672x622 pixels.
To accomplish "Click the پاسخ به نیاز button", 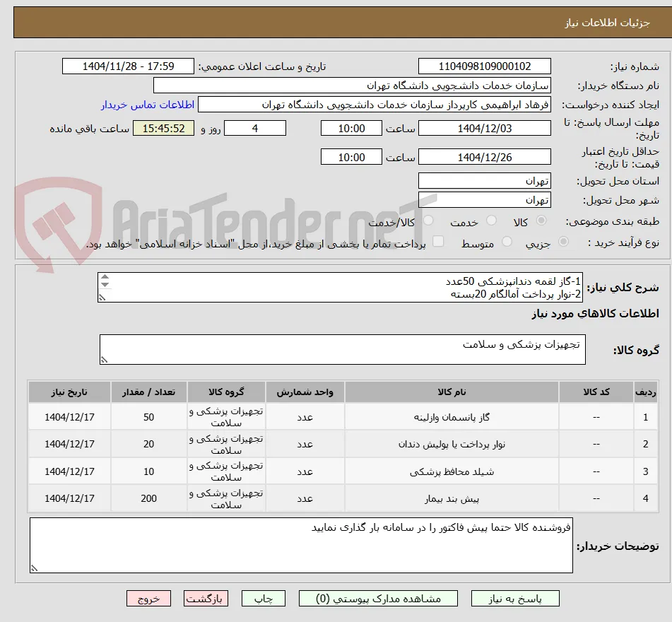I will (x=515, y=599).
